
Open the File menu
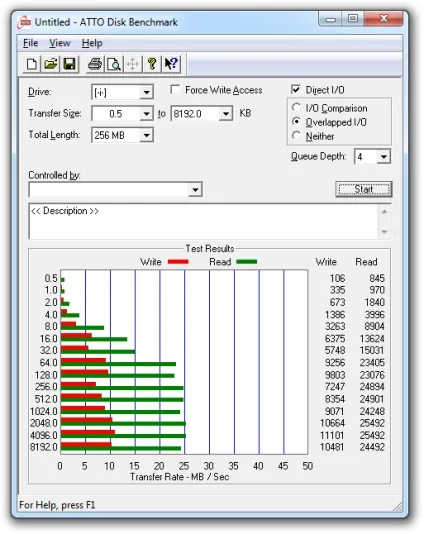[30, 43]
